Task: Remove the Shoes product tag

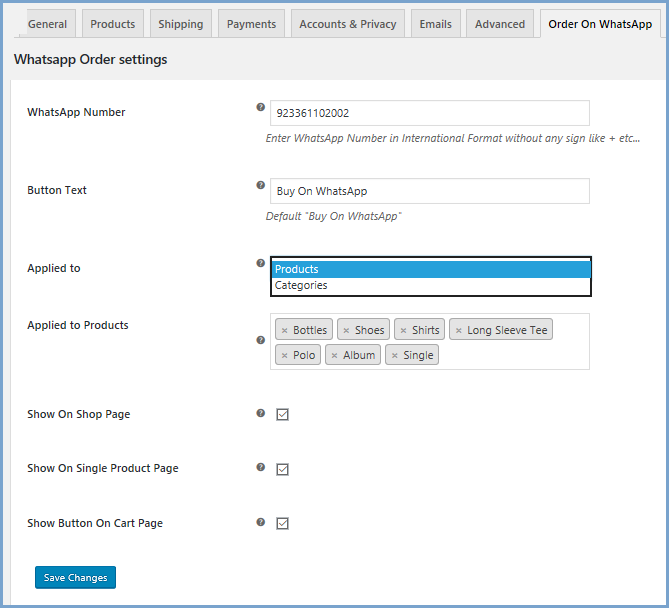Action: coord(346,331)
